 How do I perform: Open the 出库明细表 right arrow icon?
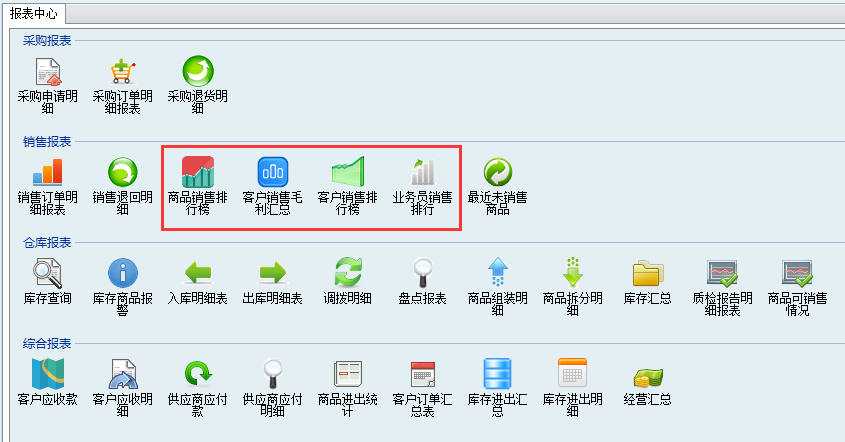[273, 272]
